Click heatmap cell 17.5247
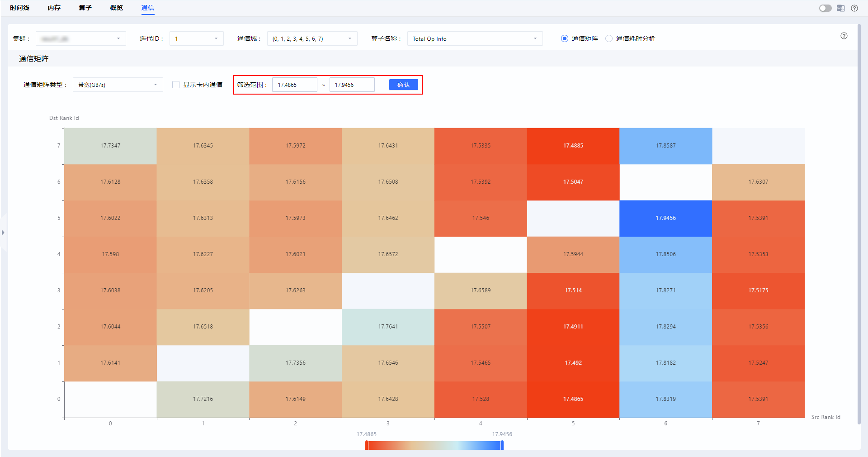Viewport: 868px width, 457px height. 758,363
